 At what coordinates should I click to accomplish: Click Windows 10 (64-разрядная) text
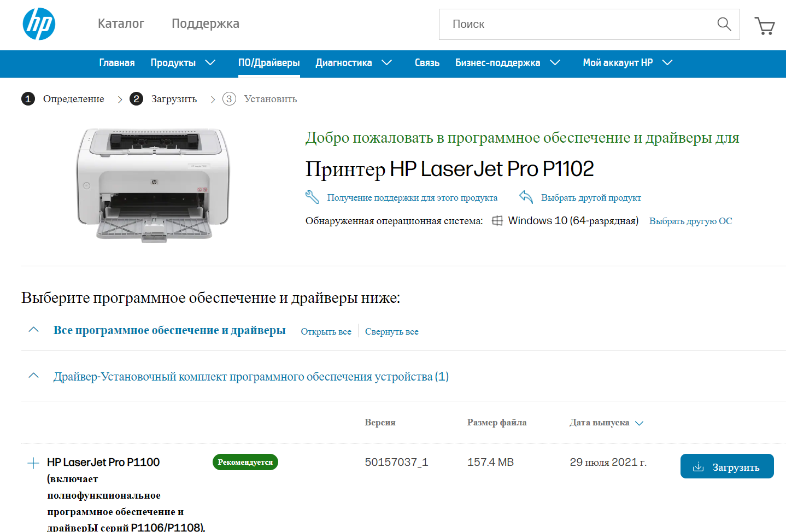coord(573,221)
